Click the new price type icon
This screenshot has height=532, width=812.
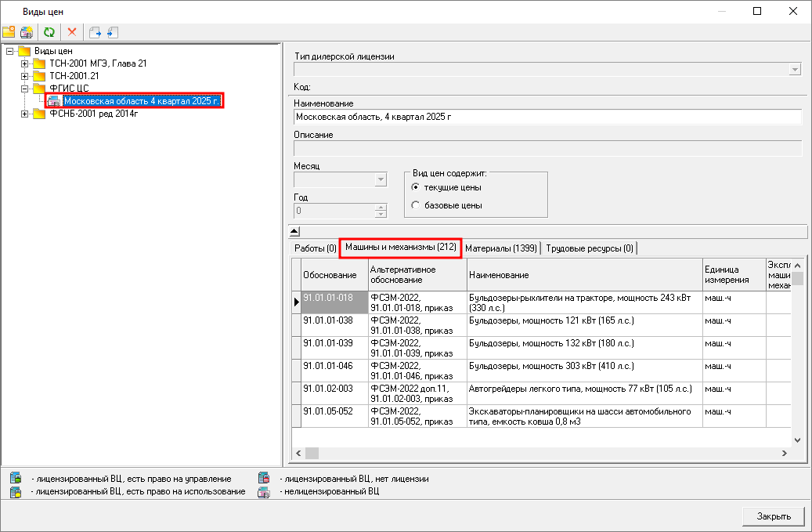[x=27, y=32]
